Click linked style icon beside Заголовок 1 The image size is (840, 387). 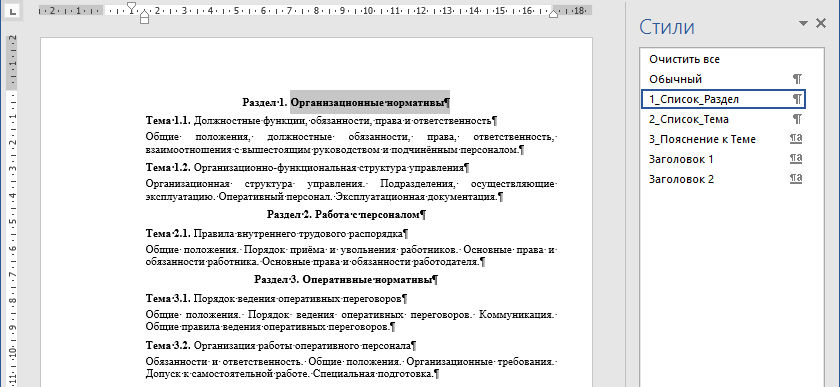coord(796,159)
